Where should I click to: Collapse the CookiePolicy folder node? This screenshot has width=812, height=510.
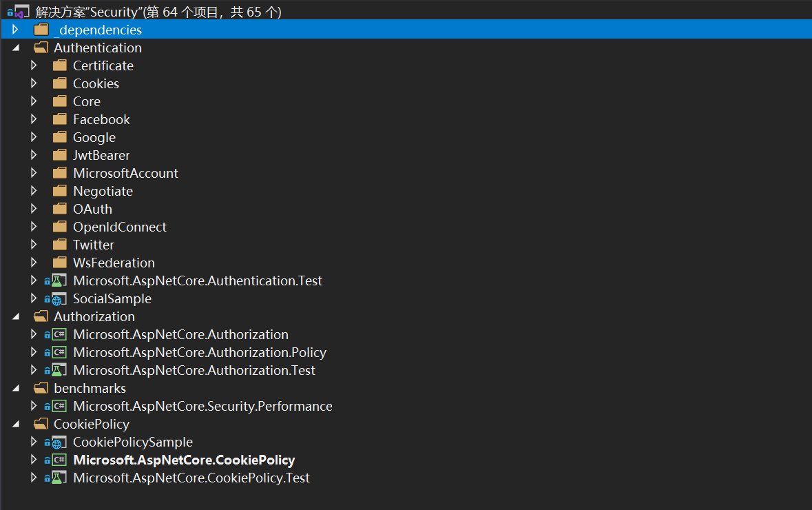click(16, 424)
